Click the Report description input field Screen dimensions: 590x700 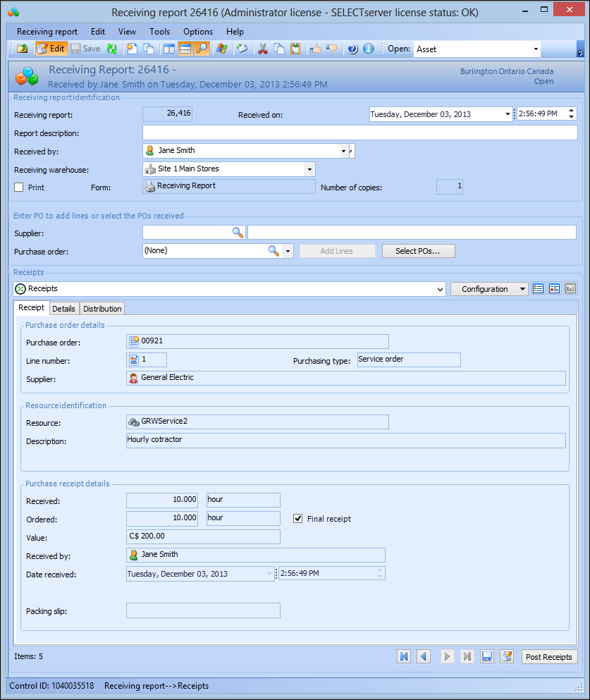tap(359, 133)
